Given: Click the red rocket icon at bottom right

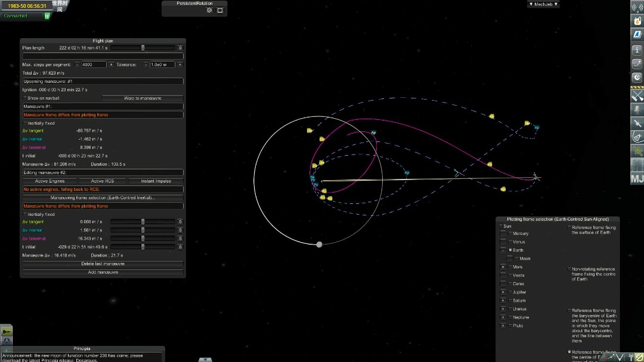Looking at the screenshot, I should click(x=611, y=358).
